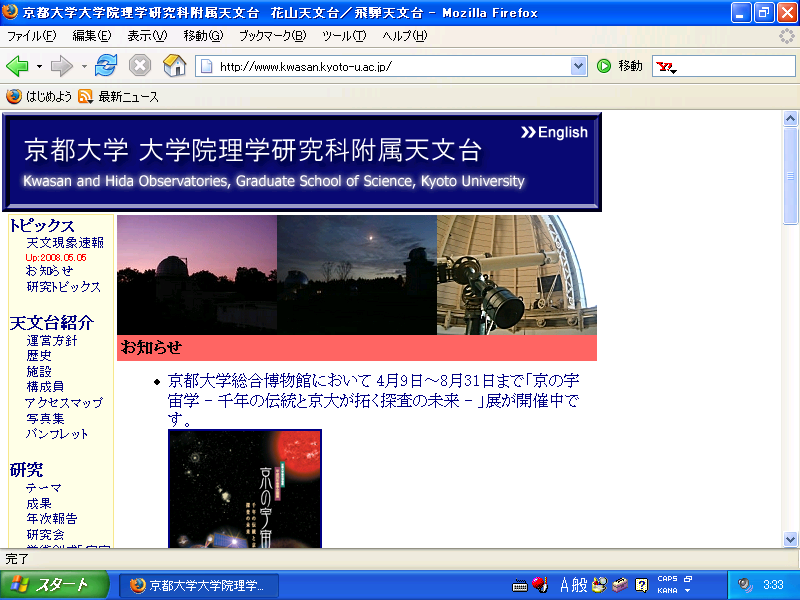Open the ブックマーク(B) menu
The width and height of the screenshot is (800, 600).
pos(272,36)
